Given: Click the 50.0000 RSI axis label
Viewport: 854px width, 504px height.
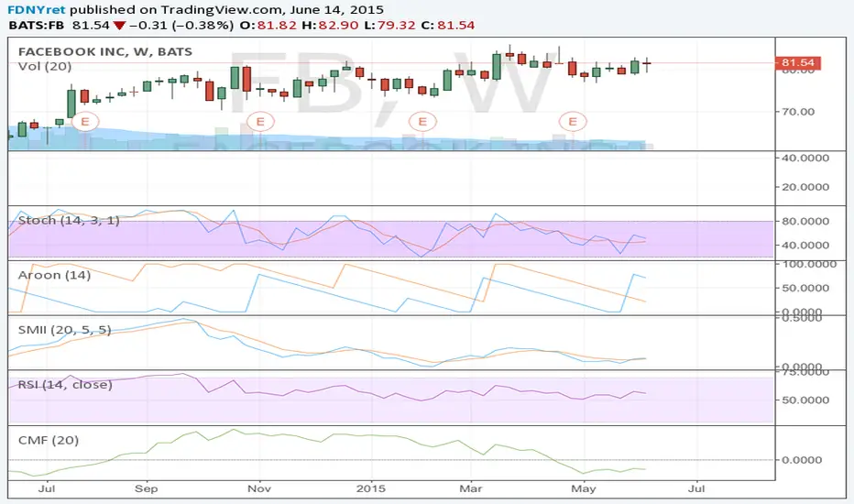Looking at the screenshot, I should tap(805, 400).
